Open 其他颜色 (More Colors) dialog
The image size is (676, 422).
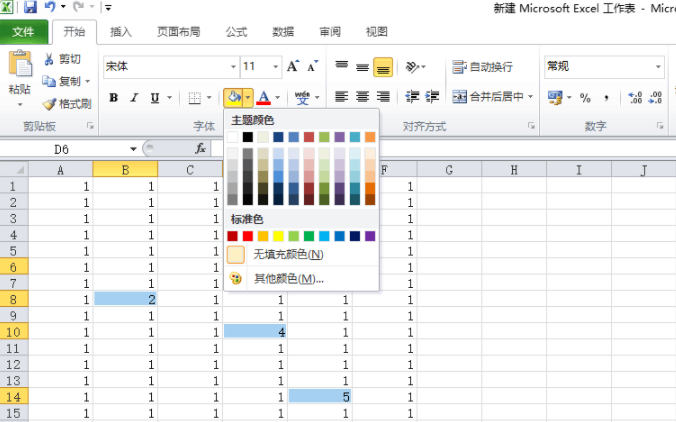tap(287, 278)
